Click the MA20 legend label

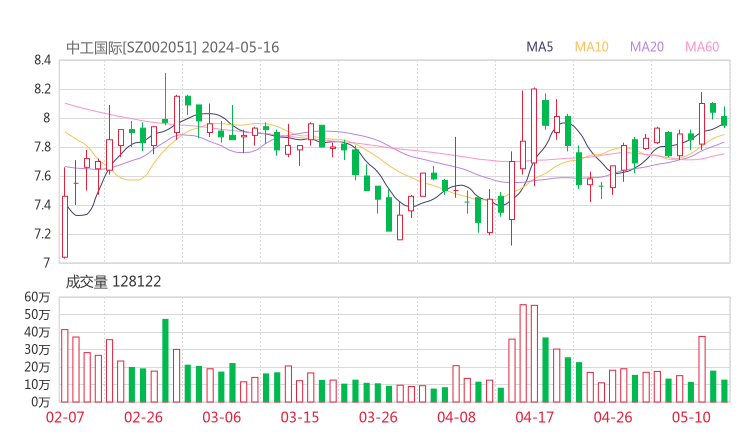tap(647, 47)
